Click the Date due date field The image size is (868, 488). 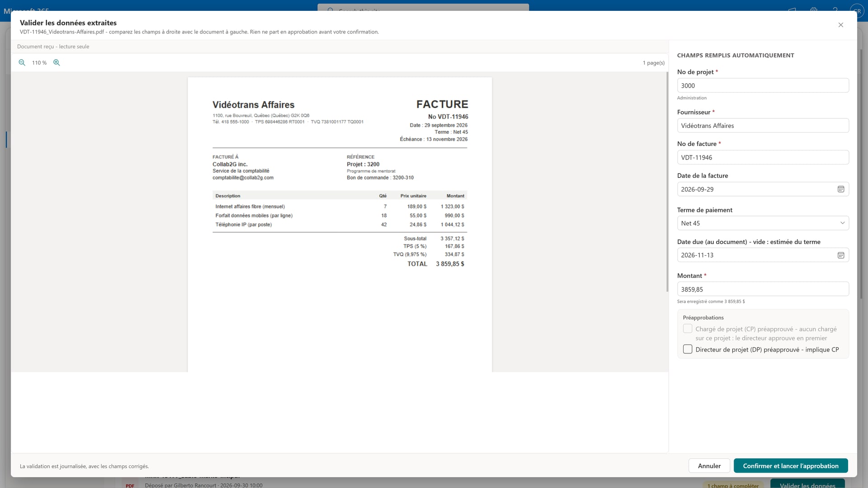(763, 255)
